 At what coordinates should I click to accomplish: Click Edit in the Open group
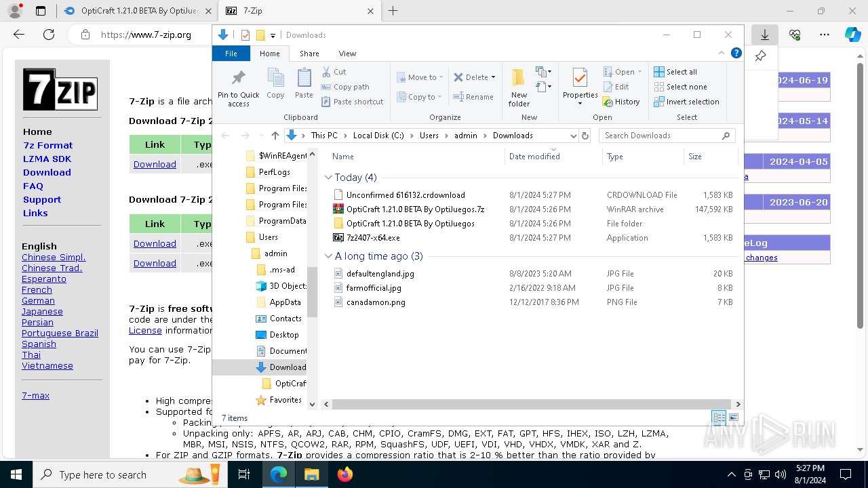pos(616,87)
